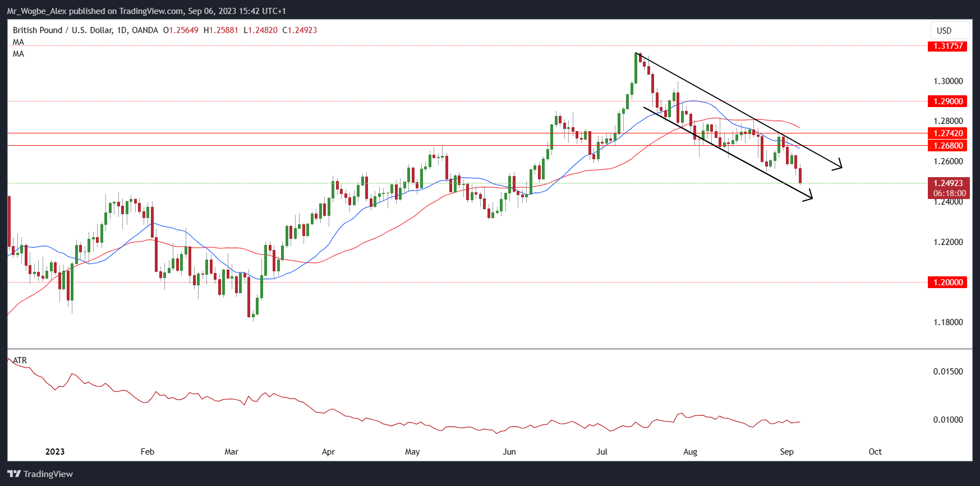Click the Jun label on time axis

(509, 452)
